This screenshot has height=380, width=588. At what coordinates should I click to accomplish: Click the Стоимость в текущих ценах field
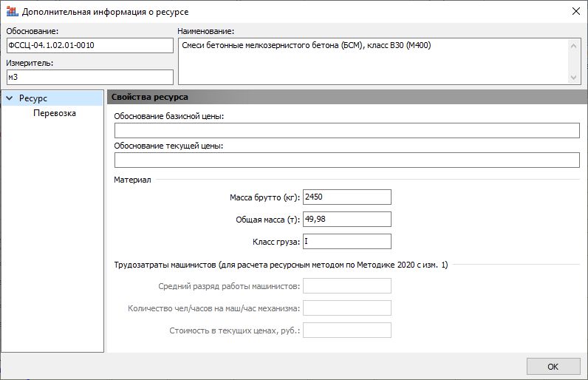(347, 330)
